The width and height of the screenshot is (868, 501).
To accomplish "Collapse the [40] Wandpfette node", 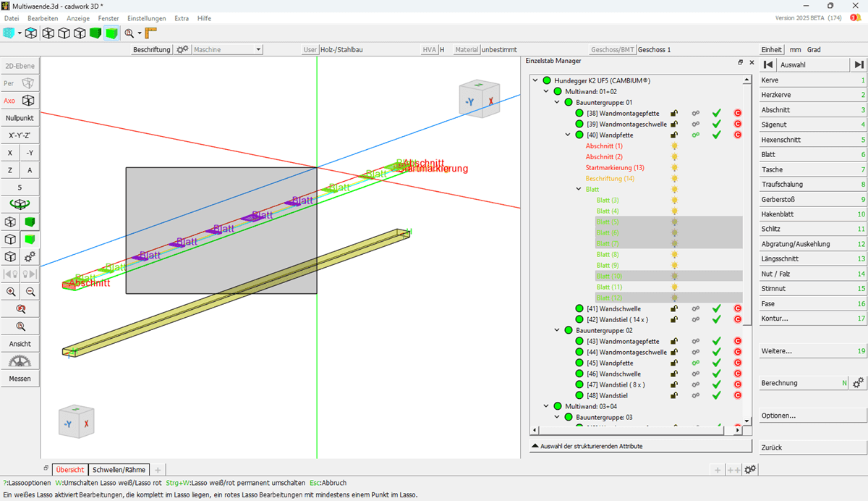I will coord(568,135).
